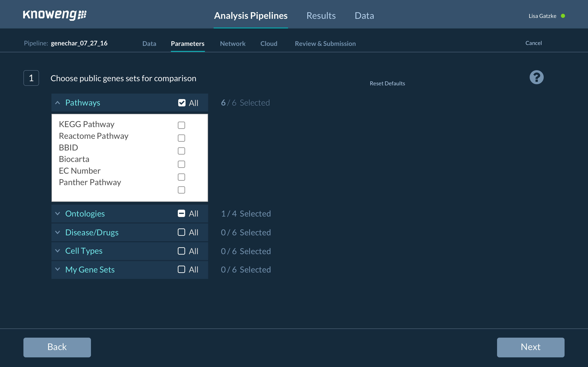The image size is (588, 367).
Task: Click the KnowEng logo
Action: [x=55, y=15]
